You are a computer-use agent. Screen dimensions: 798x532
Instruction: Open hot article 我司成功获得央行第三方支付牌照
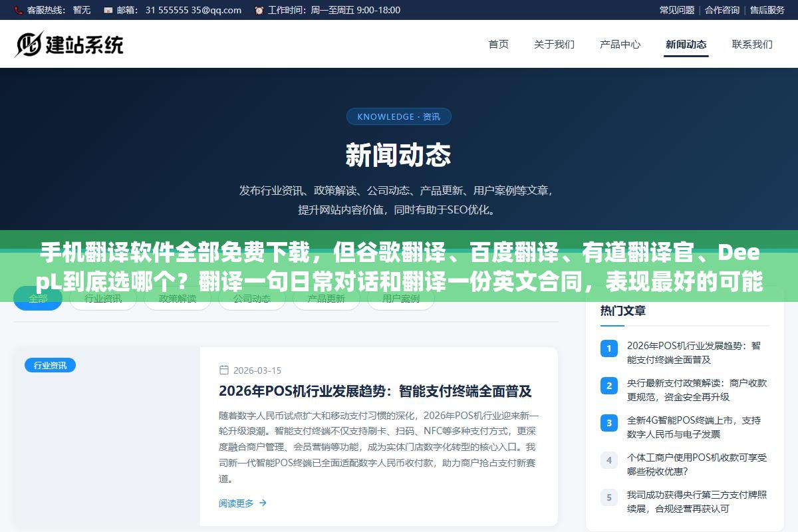pos(696,501)
